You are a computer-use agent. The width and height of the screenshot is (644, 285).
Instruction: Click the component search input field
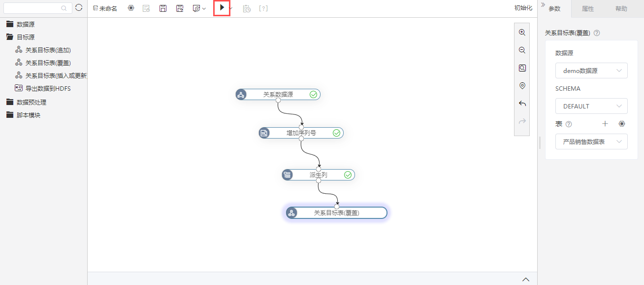point(37,8)
